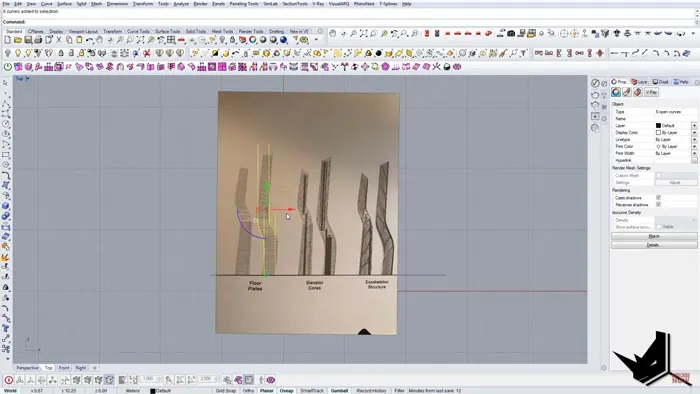
Task: Click the Zoom Extents icon
Action: coord(140,40)
